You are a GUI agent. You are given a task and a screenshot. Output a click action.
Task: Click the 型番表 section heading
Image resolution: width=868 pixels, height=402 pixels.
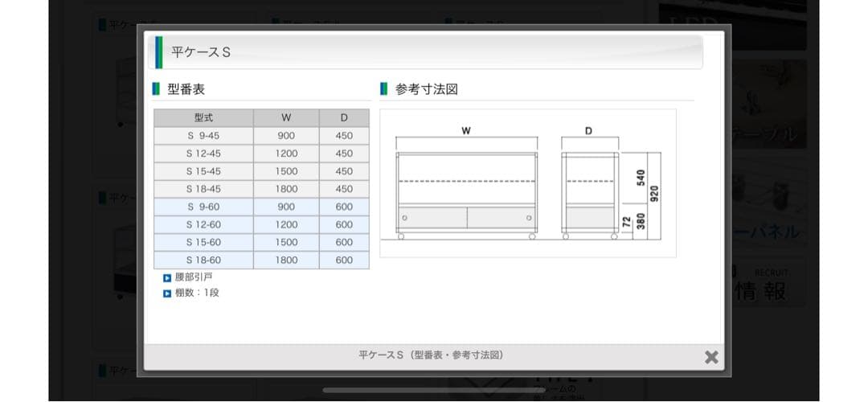pos(186,89)
